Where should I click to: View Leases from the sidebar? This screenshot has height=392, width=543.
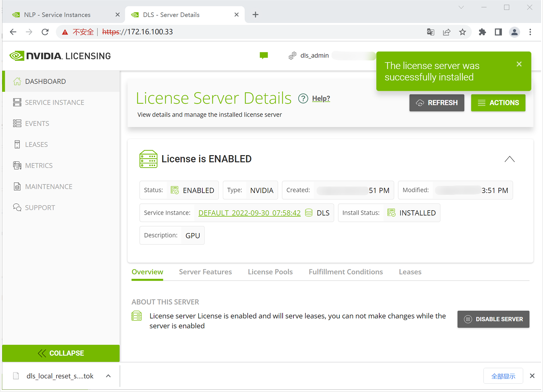[36, 144]
